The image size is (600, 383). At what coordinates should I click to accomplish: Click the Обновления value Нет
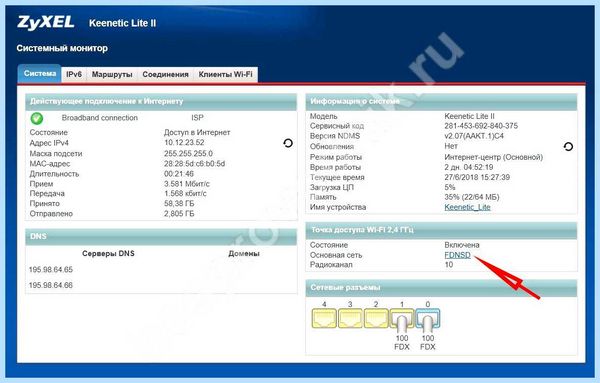coord(451,146)
